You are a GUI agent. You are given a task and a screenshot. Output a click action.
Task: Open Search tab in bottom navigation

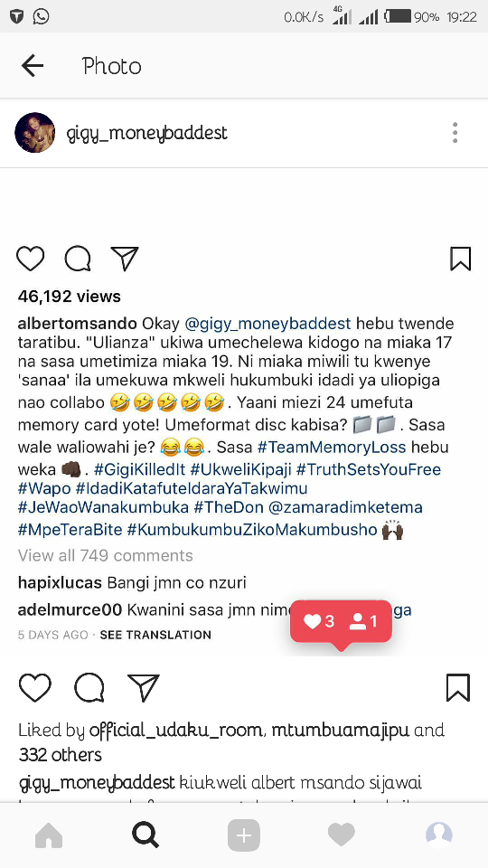coord(146,835)
